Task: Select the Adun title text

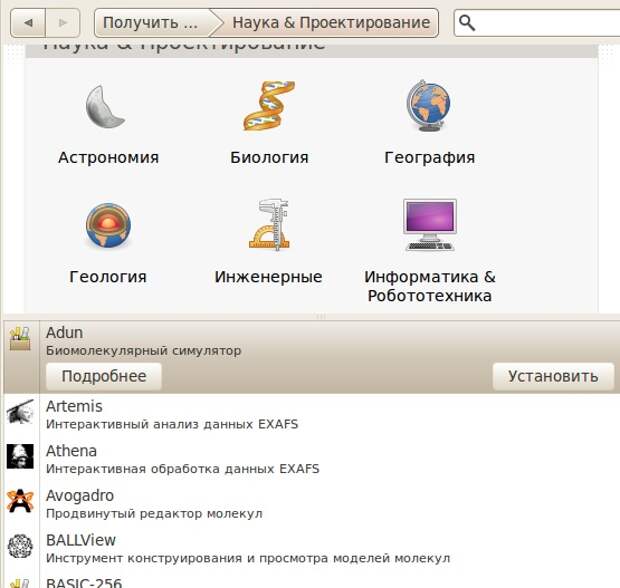Action: coord(64,333)
